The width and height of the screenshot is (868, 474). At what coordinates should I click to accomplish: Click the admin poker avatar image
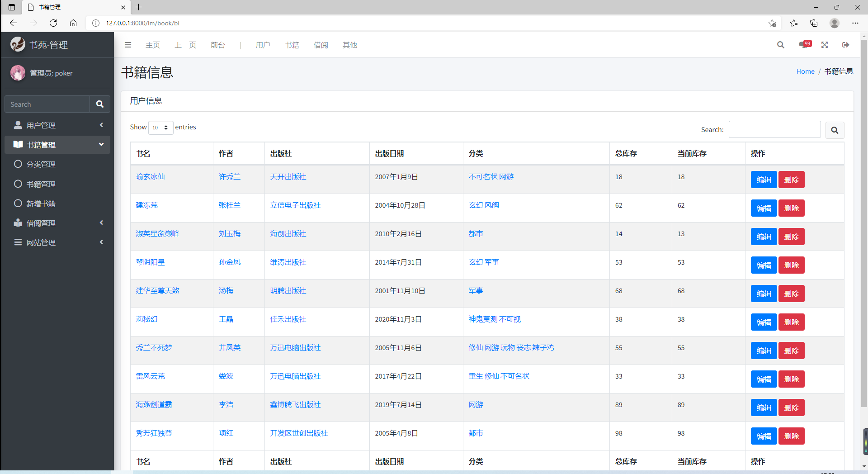click(x=18, y=73)
